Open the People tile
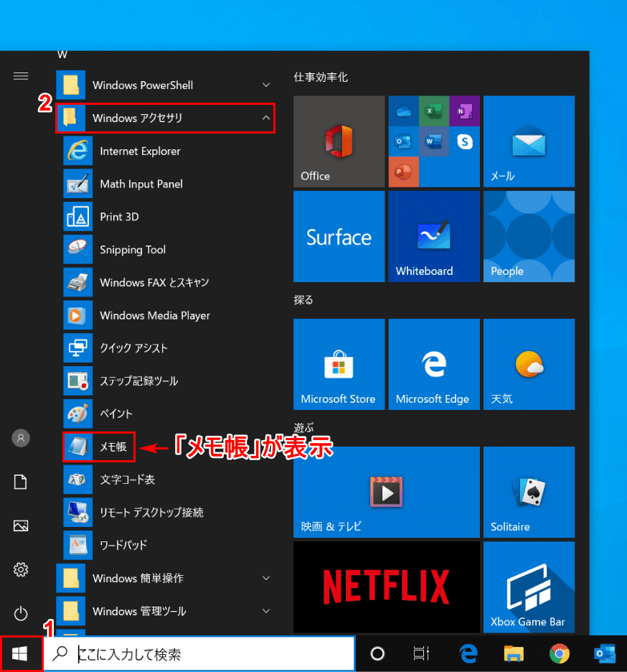The width and height of the screenshot is (627, 672). point(529,237)
